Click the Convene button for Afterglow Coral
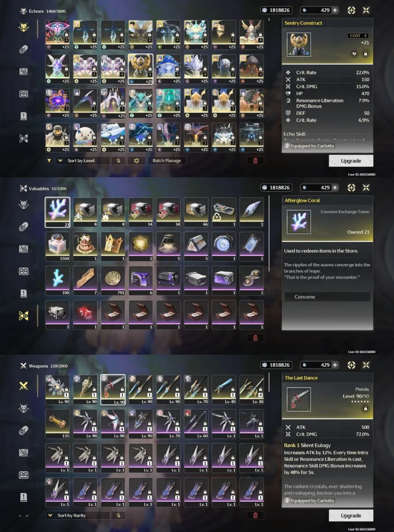The width and height of the screenshot is (394, 532). [327, 297]
